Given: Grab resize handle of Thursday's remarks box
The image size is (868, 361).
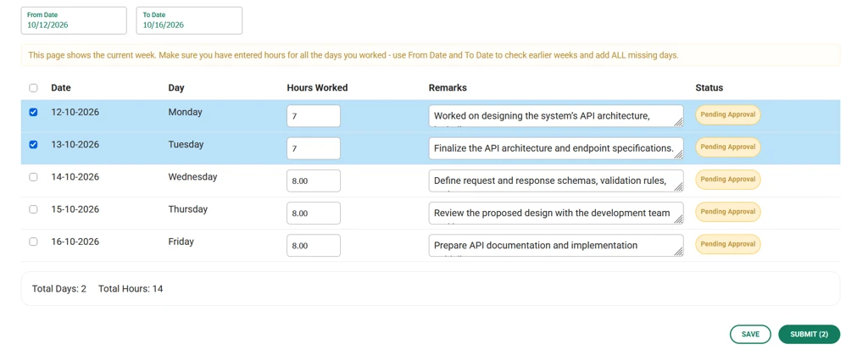Looking at the screenshot, I should (x=679, y=219).
